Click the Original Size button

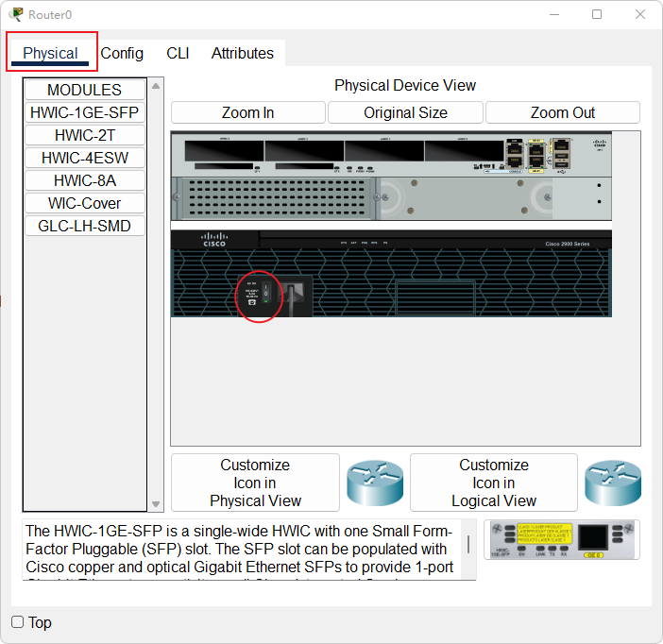point(405,112)
